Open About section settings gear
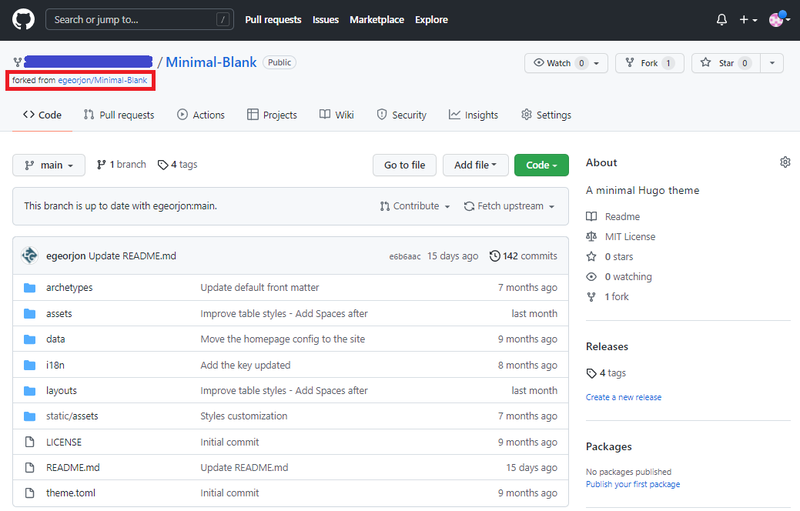The height and width of the screenshot is (511, 800). pyautogui.click(x=785, y=162)
